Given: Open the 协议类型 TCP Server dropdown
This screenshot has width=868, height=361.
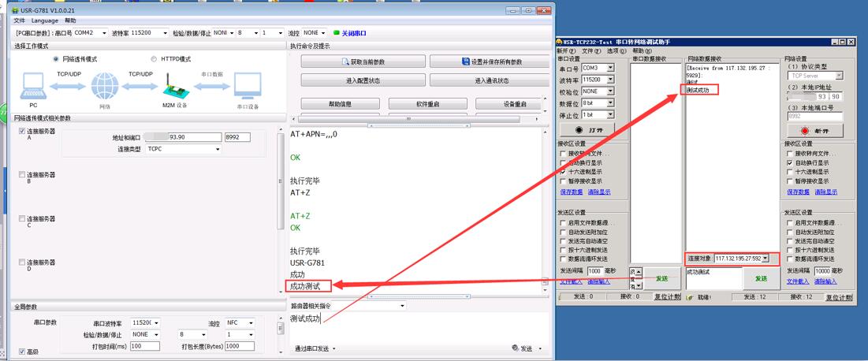Looking at the screenshot, I should tap(839, 76).
